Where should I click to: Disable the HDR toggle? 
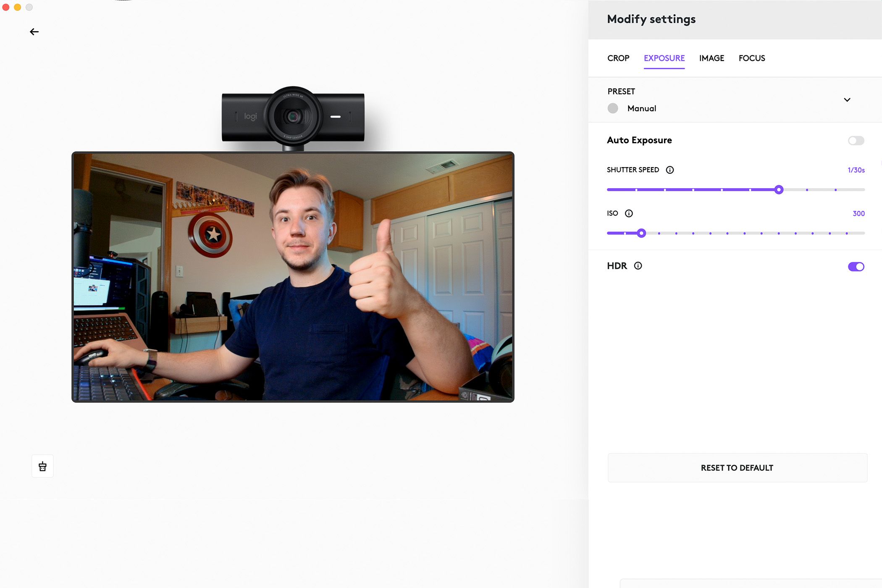pyautogui.click(x=856, y=267)
